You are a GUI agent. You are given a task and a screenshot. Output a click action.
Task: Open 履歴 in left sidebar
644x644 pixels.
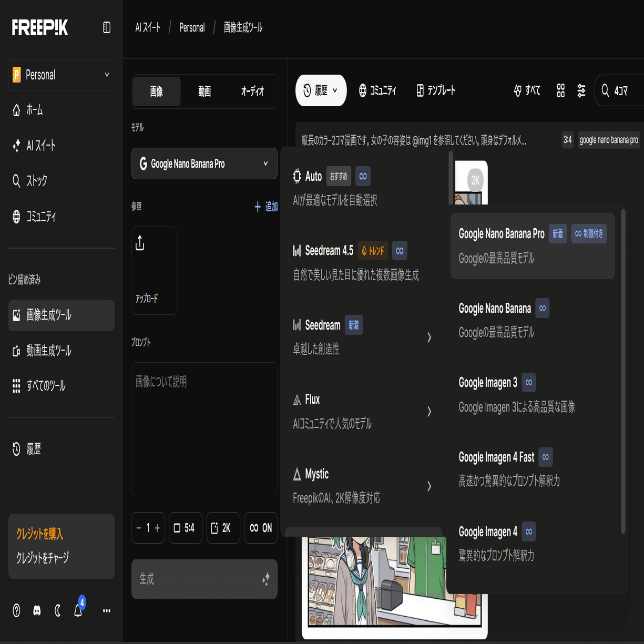(x=62, y=449)
